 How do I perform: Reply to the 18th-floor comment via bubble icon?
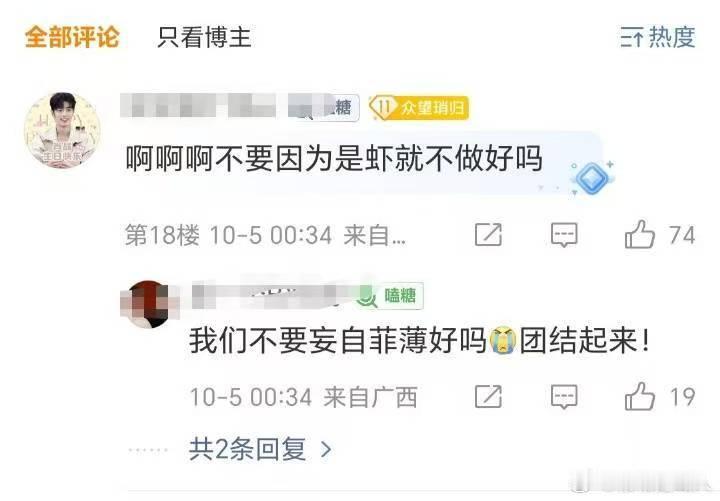(x=564, y=235)
